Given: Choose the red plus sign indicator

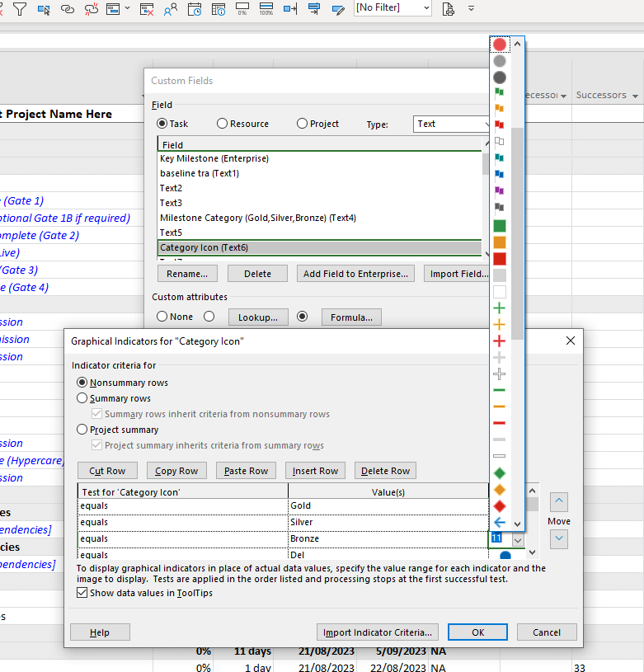Looking at the screenshot, I should (499, 341).
